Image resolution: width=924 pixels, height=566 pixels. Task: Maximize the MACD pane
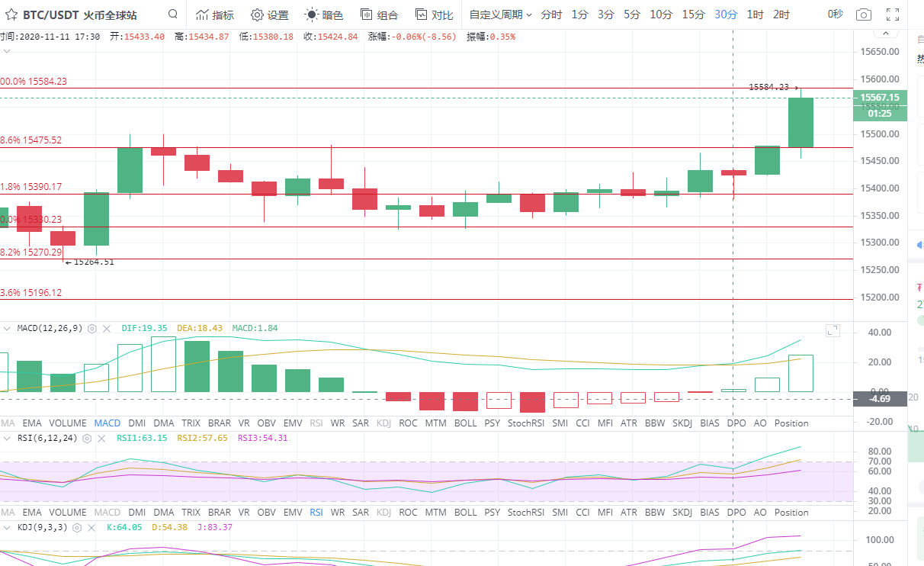pyautogui.click(x=833, y=330)
